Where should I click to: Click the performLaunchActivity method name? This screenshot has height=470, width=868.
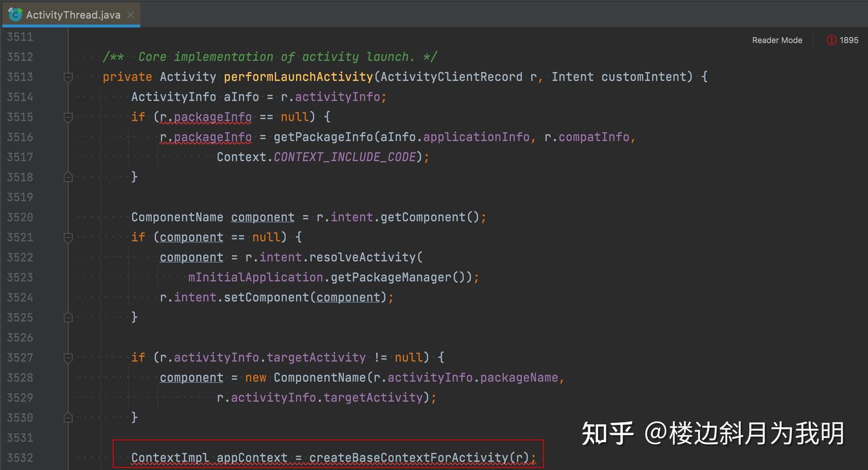(x=298, y=77)
